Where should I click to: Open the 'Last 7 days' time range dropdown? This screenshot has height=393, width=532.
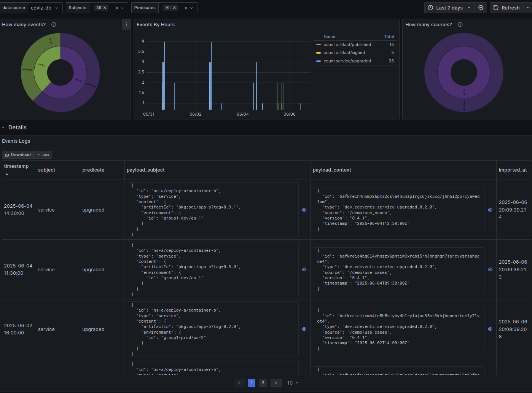coord(449,8)
